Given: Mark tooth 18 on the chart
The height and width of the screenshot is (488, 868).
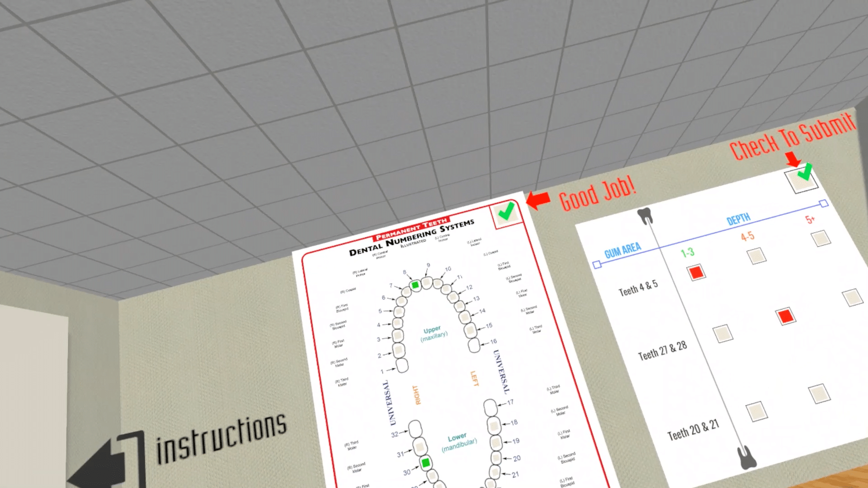Looking at the screenshot, I should coord(494,425).
